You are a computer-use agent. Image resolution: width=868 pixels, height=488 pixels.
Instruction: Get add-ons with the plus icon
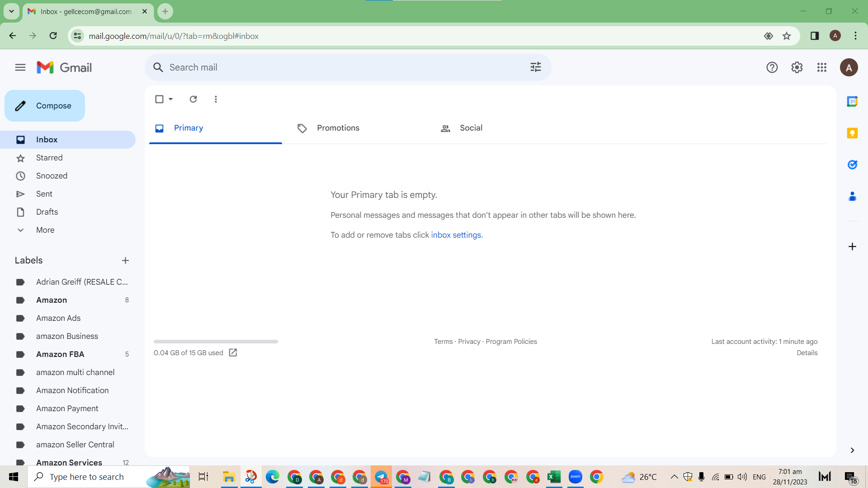pos(852,246)
